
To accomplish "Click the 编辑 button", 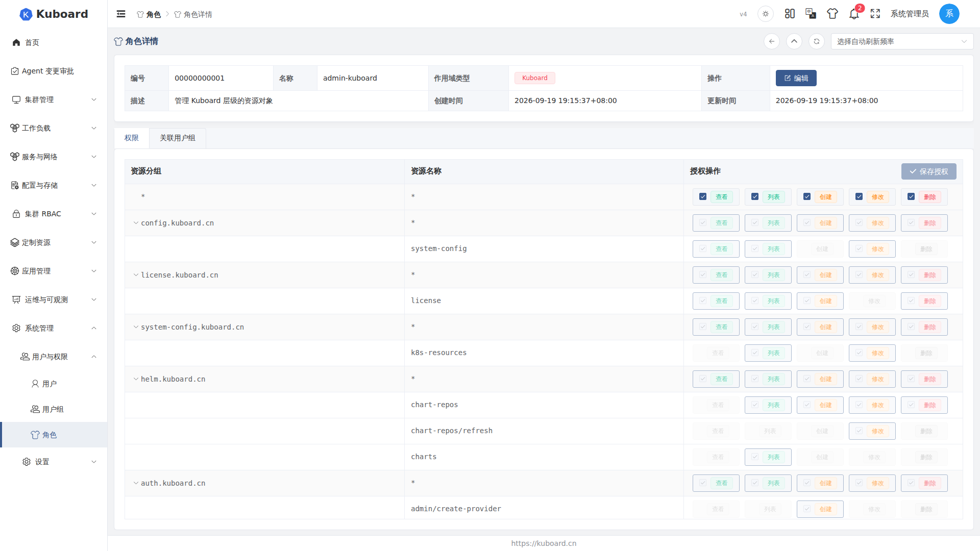I will coord(796,78).
